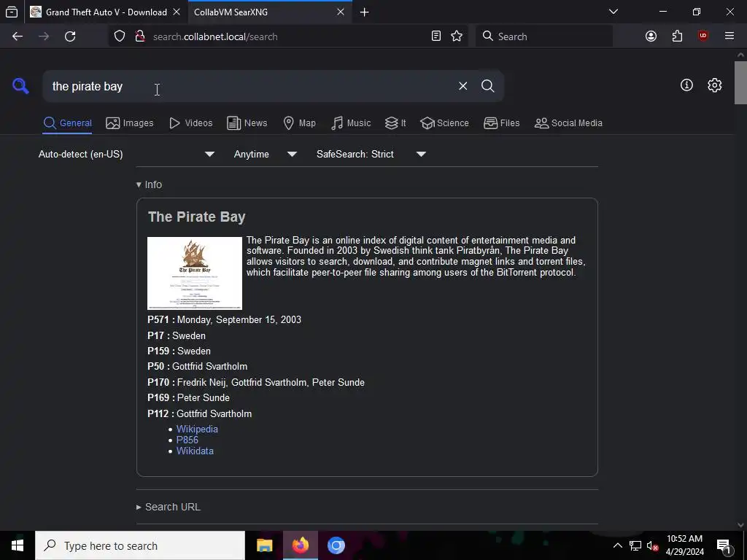Click the Firefox Search box
This screenshot has height=560, width=747.
coord(544,36)
